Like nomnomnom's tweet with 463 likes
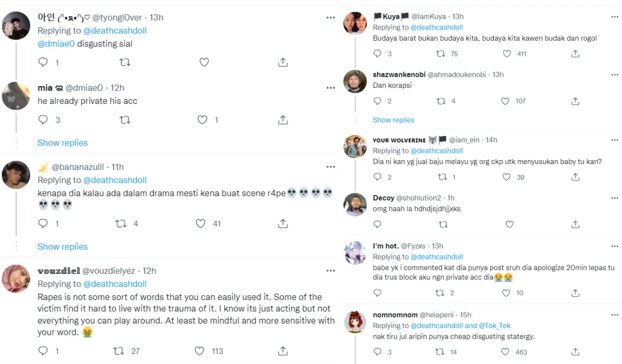This screenshot has height=364, width=622. (x=507, y=352)
